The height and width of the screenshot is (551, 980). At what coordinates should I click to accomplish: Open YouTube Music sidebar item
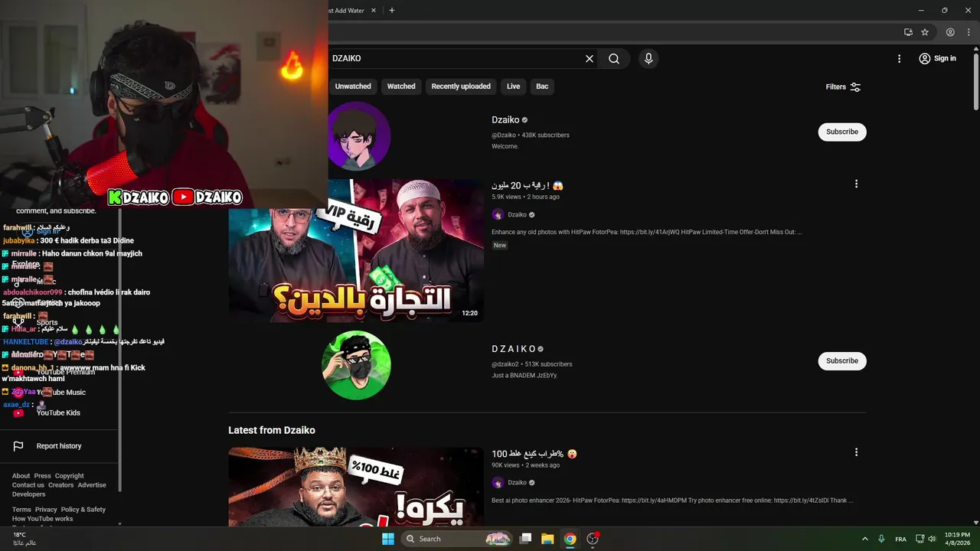click(x=61, y=393)
